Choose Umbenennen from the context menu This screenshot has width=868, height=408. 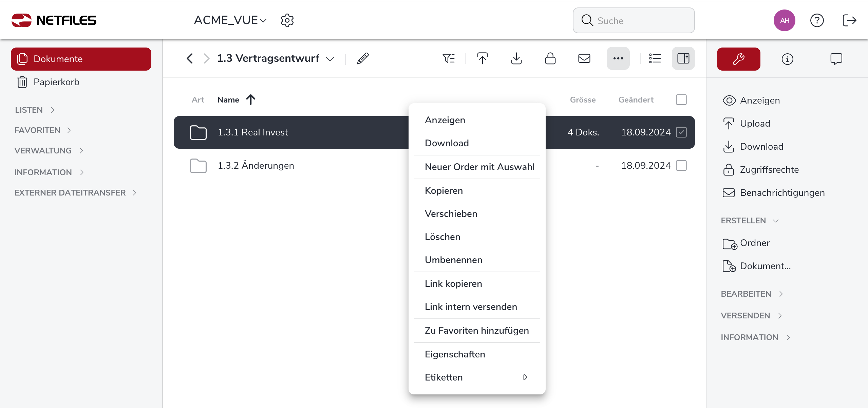click(453, 260)
